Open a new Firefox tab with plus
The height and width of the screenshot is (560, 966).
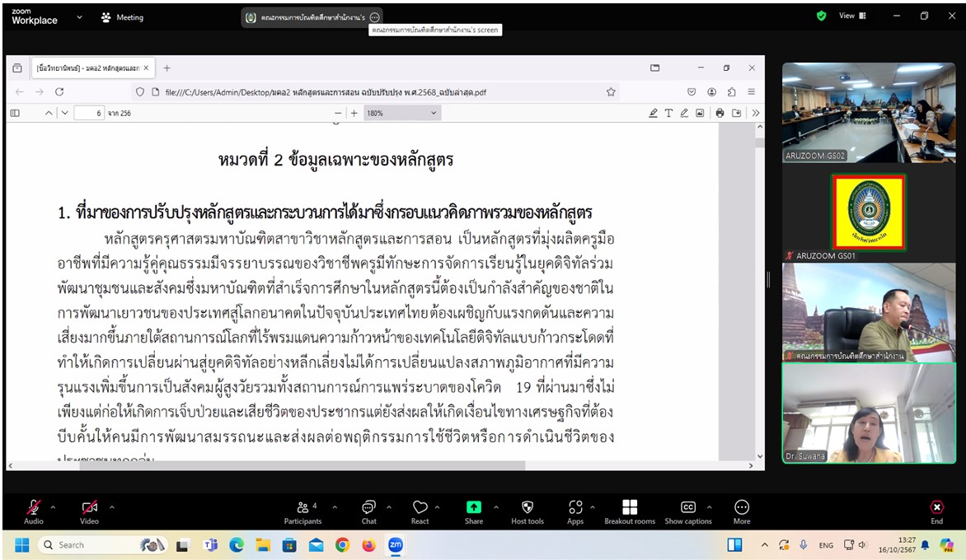pos(166,68)
